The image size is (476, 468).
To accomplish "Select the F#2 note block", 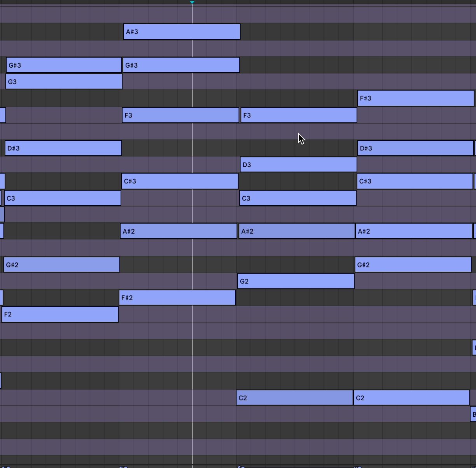I will click(177, 298).
